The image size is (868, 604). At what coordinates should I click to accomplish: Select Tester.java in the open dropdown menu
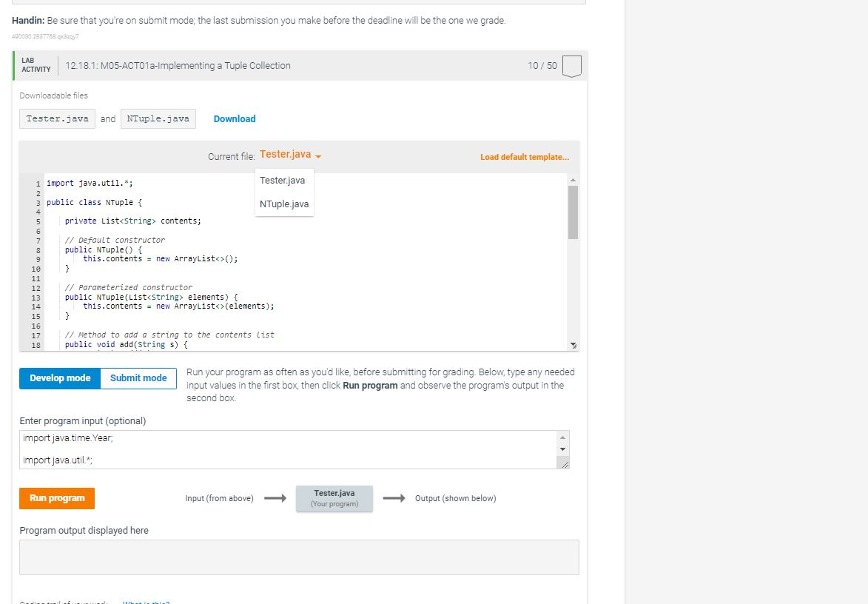point(282,180)
